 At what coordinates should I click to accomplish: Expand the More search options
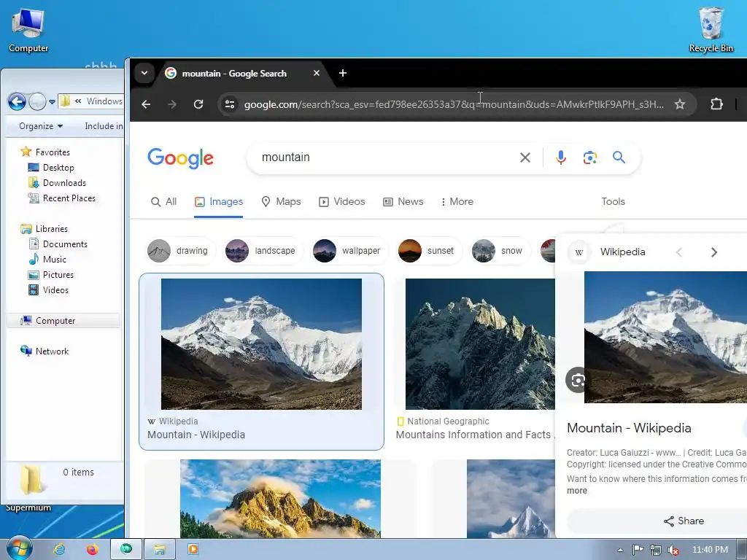tap(457, 201)
